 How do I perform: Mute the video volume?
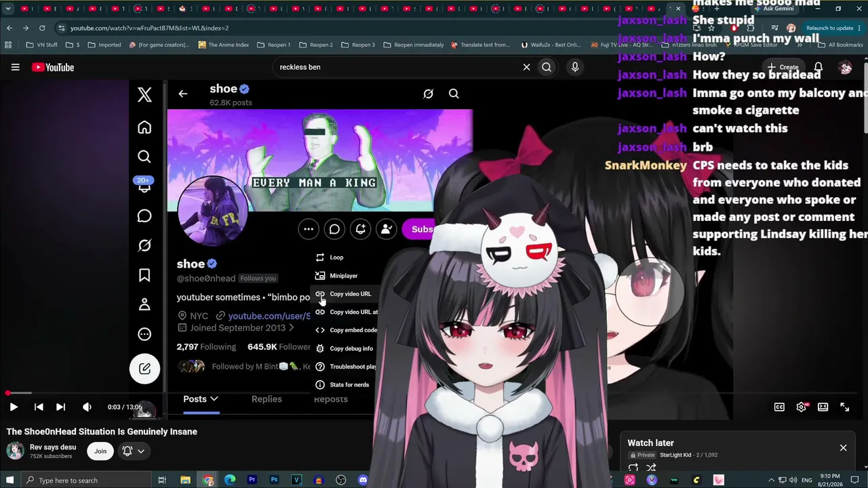[87, 407]
